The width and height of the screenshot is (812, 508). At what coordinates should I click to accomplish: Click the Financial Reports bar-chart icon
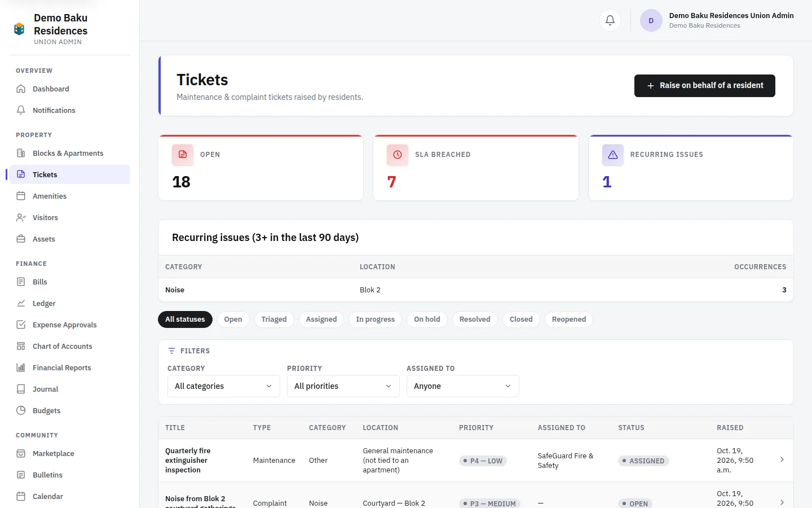tap(21, 367)
